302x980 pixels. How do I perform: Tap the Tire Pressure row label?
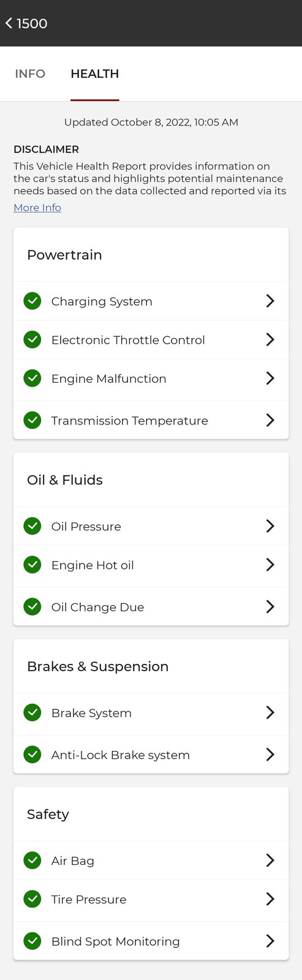89,899
